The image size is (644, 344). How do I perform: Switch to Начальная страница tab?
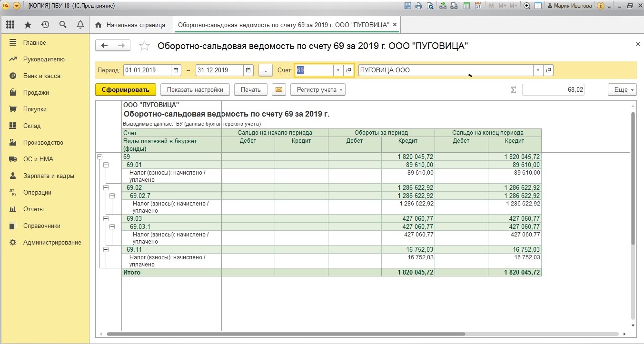(130, 25)
